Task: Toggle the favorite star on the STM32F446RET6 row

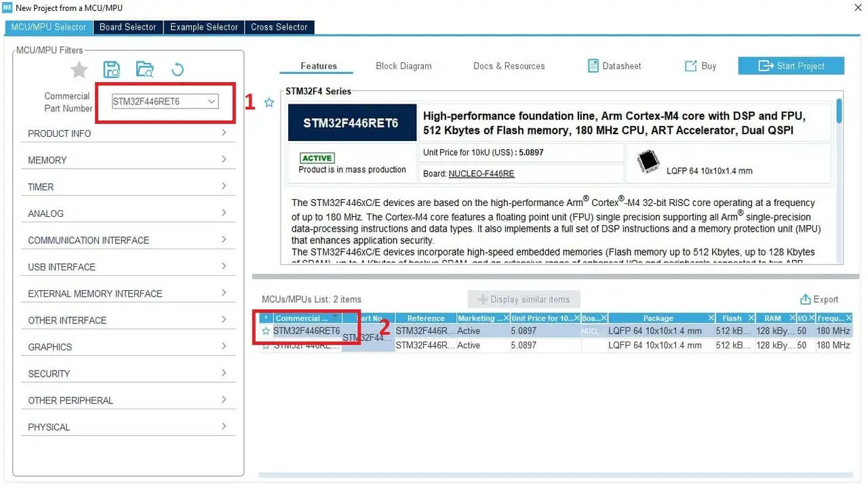Action: coord(265,331)
